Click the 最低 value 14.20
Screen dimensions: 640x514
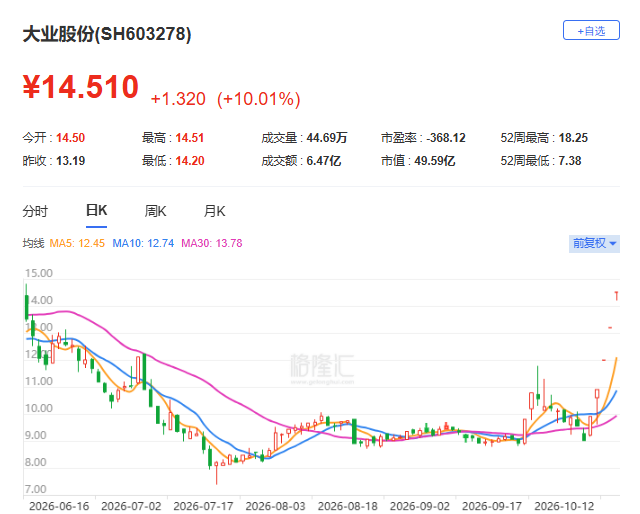(x=189, y=161)
